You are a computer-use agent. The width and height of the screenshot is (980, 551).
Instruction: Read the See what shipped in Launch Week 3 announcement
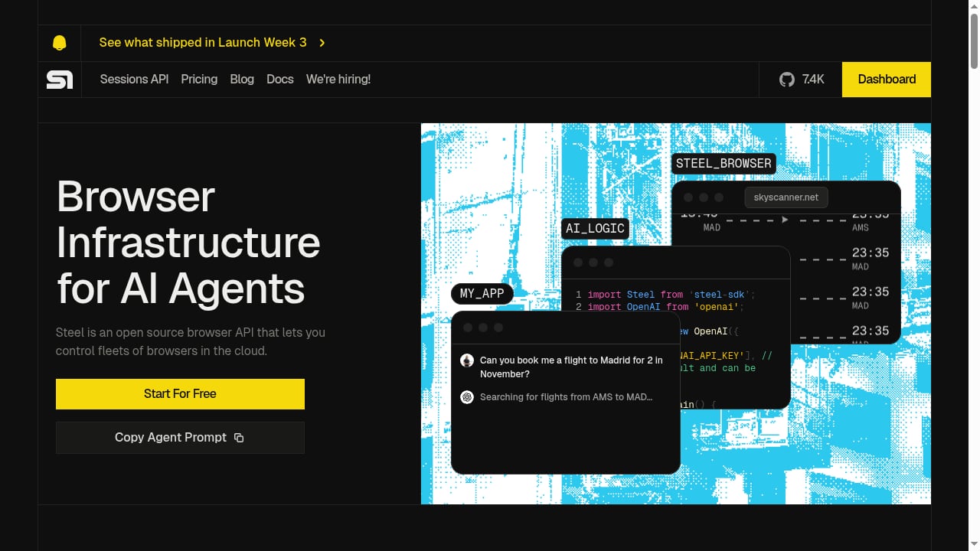tap(203, 43)
